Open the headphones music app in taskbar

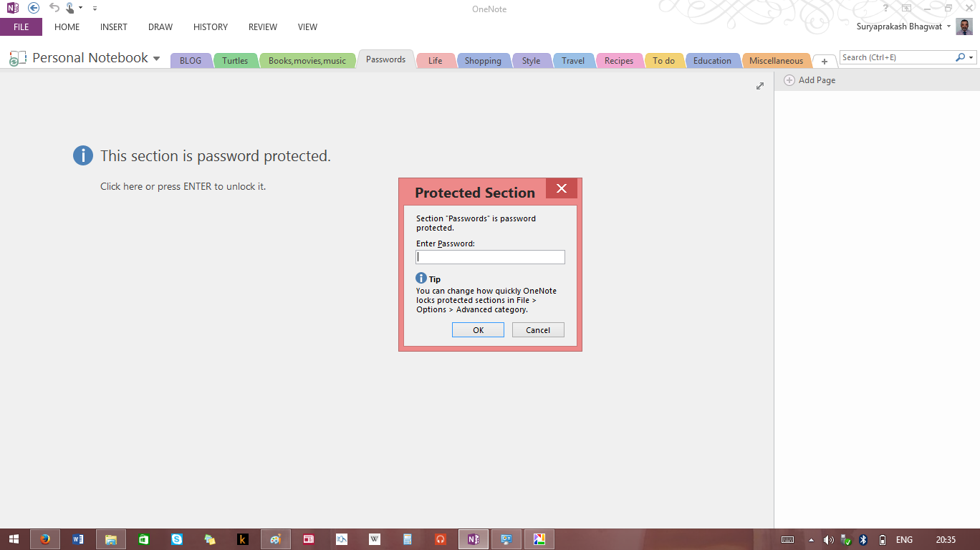[441, 539]
